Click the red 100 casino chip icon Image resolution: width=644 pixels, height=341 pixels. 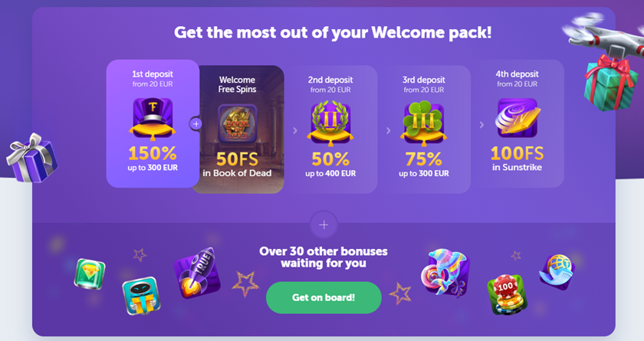(507, 294)
